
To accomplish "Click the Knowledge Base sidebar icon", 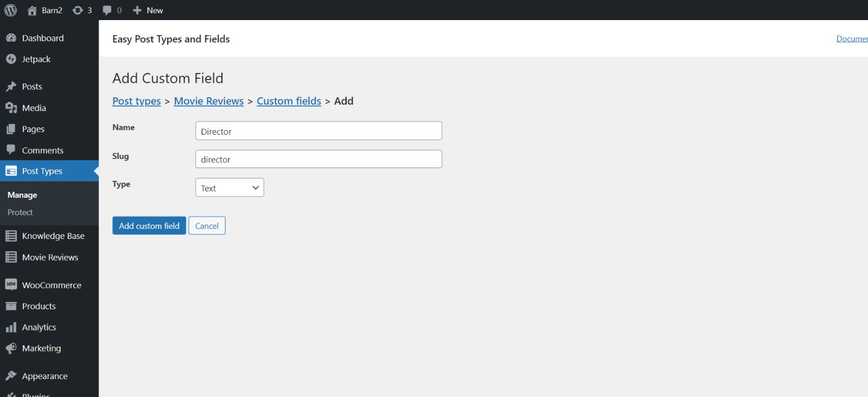I will 12,236.
